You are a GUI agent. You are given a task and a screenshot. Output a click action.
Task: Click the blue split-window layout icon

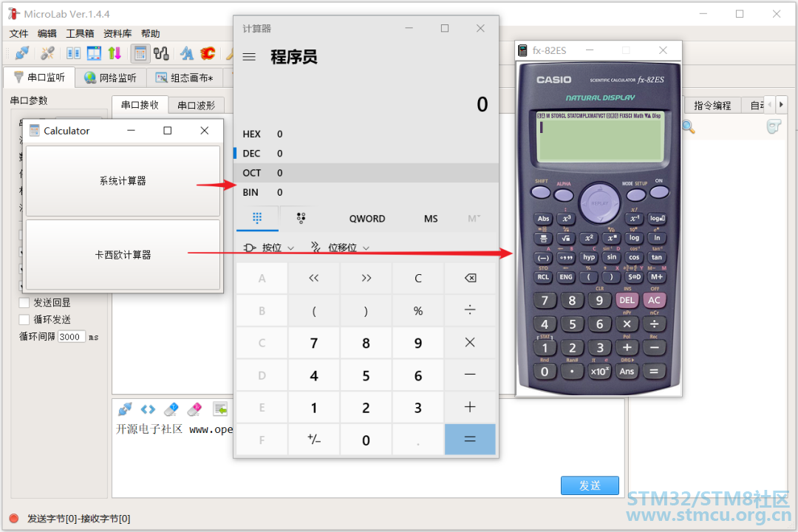click(x=94, y=53)
